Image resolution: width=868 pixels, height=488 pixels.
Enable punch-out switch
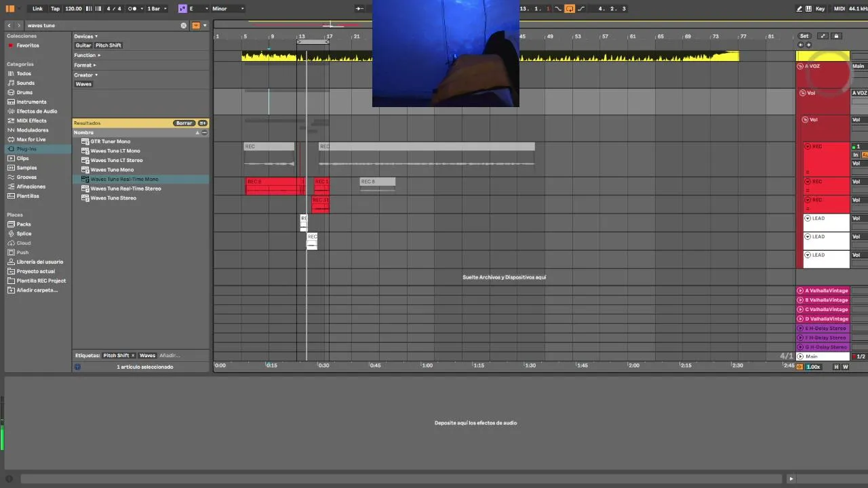pyautogui.click(x=581, y=9)
